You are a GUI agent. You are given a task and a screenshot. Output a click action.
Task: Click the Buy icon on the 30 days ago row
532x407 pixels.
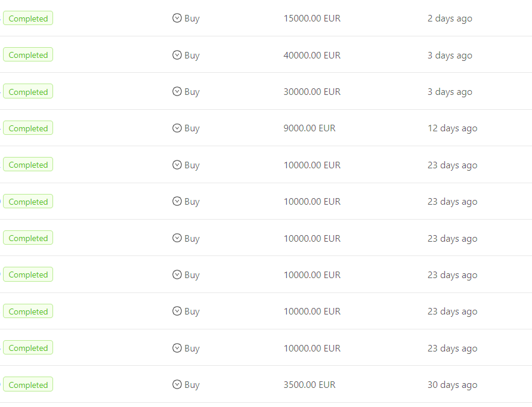[177, 384]
